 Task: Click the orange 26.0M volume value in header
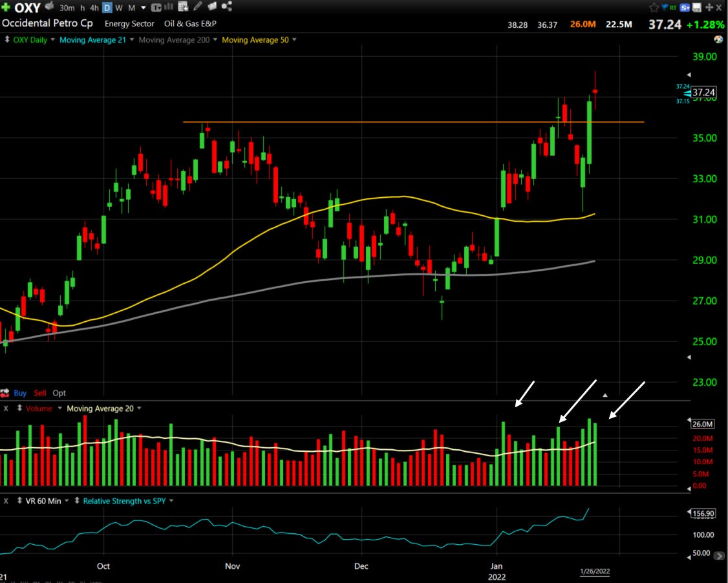coord(583,24)
